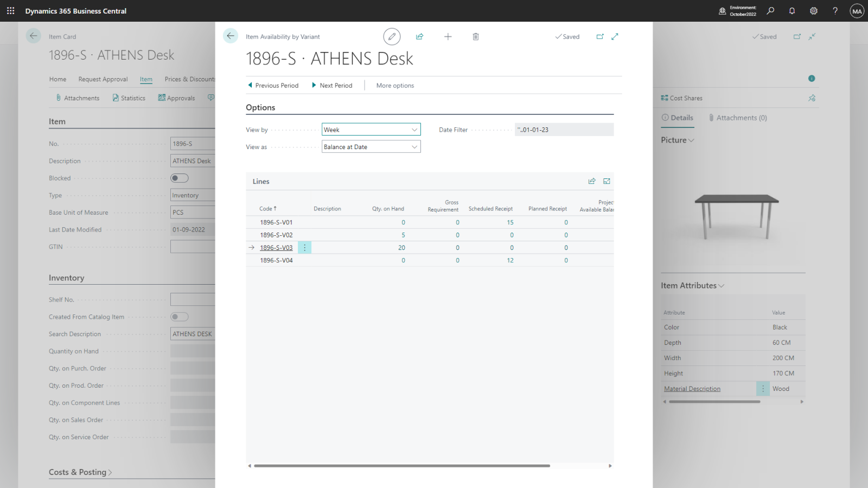This screenshot has height=488, width=868.
Task: Switch to the Attachments (0) tab
Action: pos(738,118)
